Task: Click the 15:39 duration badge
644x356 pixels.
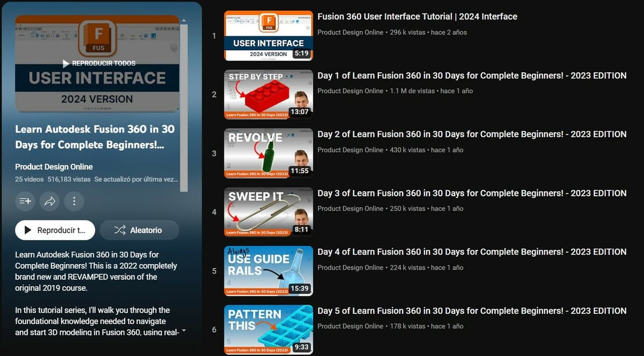Action: (x=299, y=288)
